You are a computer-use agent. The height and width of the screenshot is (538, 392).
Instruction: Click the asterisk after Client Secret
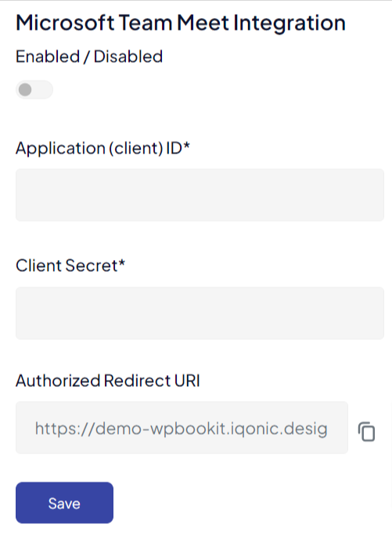coord(122,263)
